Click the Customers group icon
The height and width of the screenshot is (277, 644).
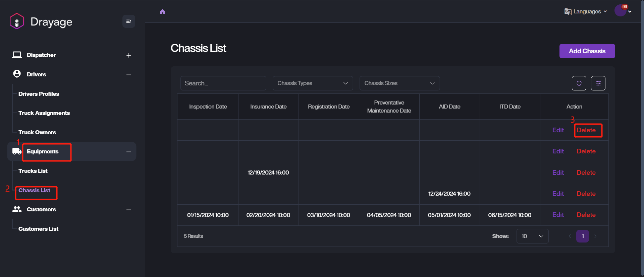pos(17,209)
